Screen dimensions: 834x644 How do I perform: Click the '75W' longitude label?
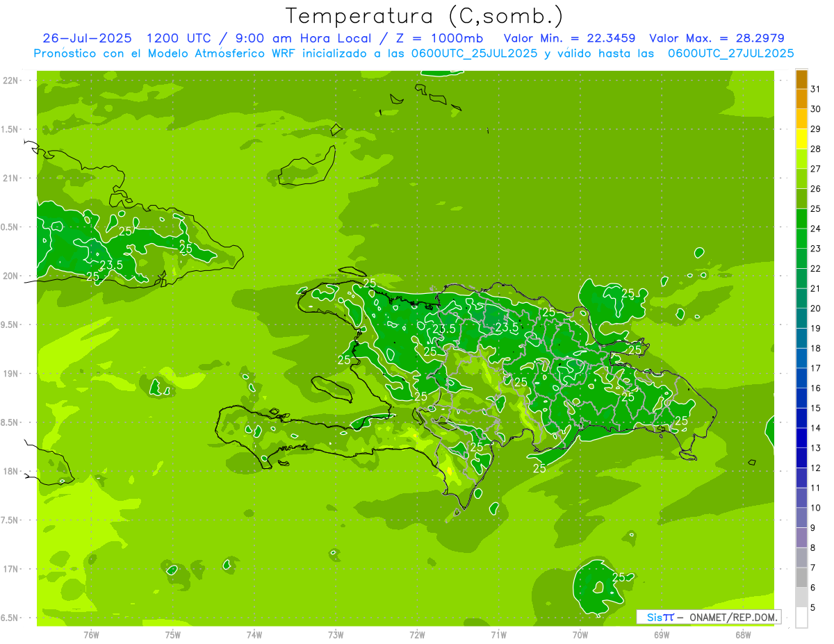point(173,634)
